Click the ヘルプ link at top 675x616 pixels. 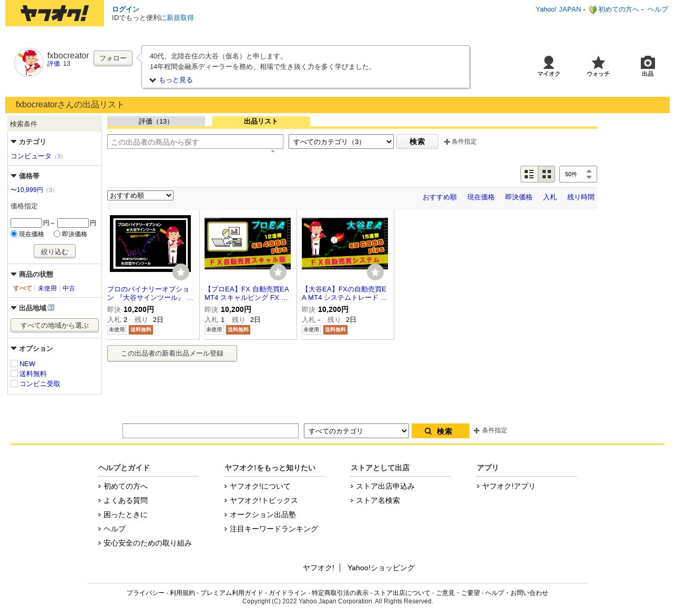pos(658,9)
